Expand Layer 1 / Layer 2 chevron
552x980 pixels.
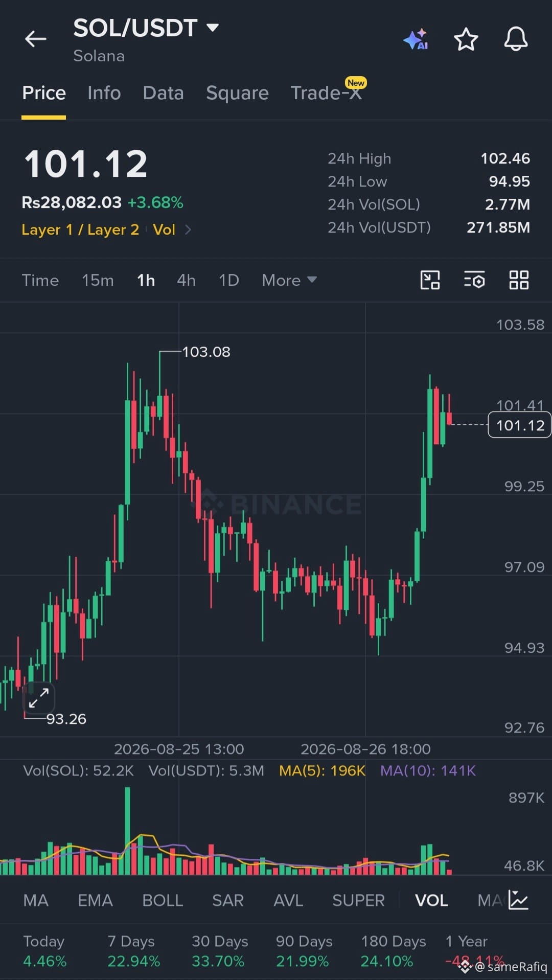click(x=188, y=230)
